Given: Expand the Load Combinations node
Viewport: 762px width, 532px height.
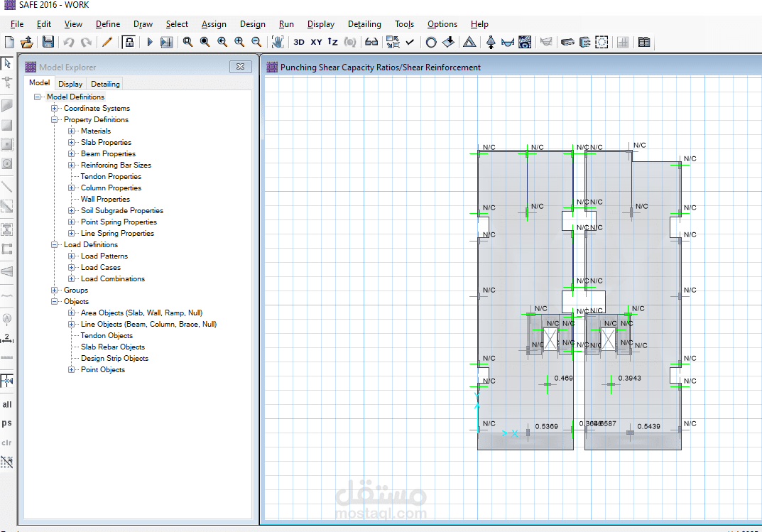Looking at the screenshot, I should (72, 279).
